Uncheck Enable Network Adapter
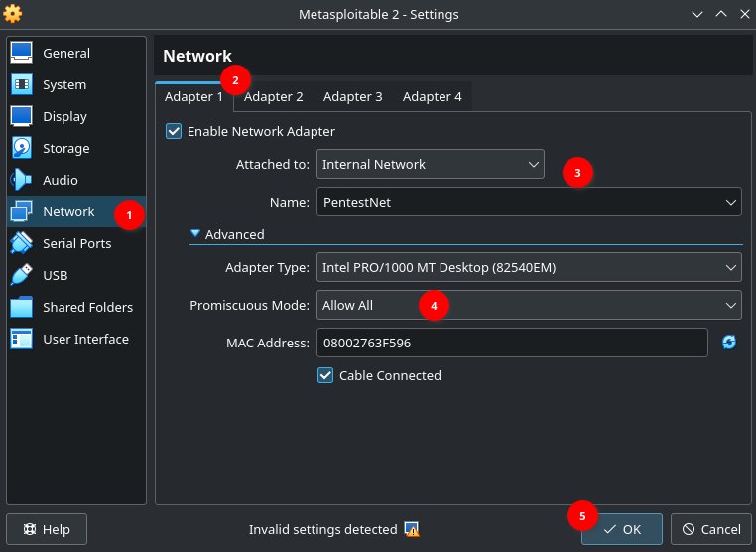 (x=175, y=131)
